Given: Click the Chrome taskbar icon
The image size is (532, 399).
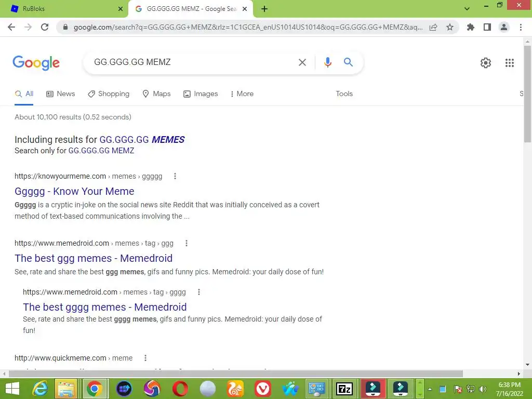Looking at the screenshot, I should (x=95, y=389).
